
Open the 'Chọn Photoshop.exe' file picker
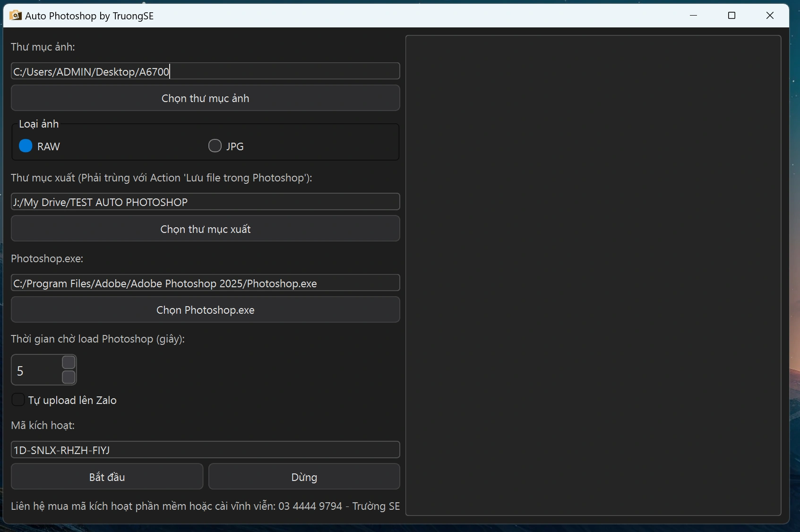(205, 310)
